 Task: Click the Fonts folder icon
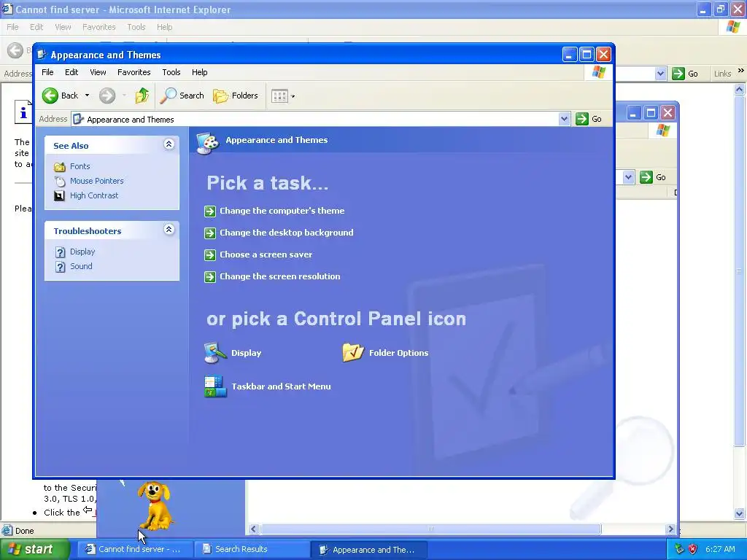pos(60,167)
